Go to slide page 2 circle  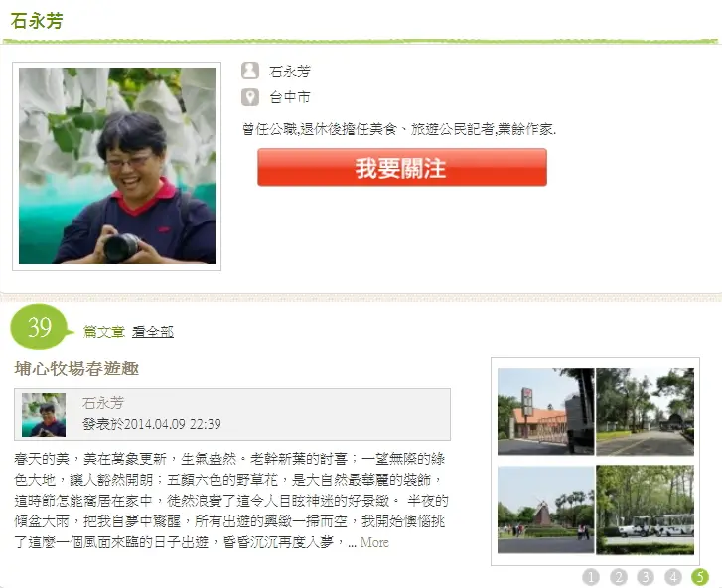pos(619,576)
